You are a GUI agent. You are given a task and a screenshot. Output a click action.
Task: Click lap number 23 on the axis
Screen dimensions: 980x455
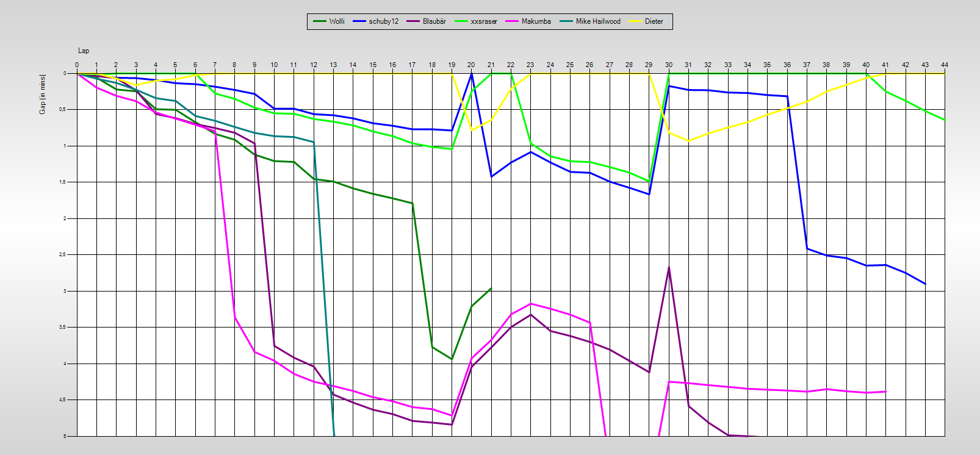coord(530,65)
